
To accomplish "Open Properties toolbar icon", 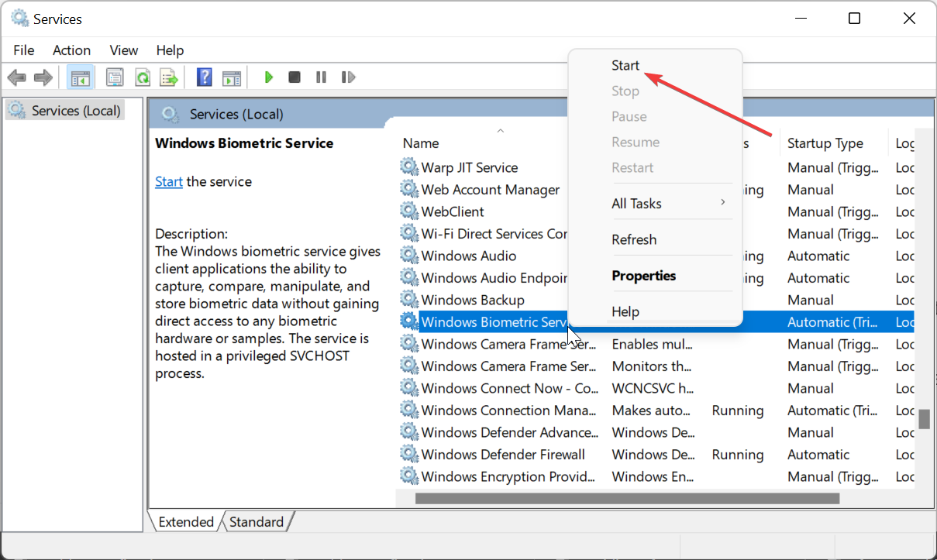I will click(x=115, y=77).
